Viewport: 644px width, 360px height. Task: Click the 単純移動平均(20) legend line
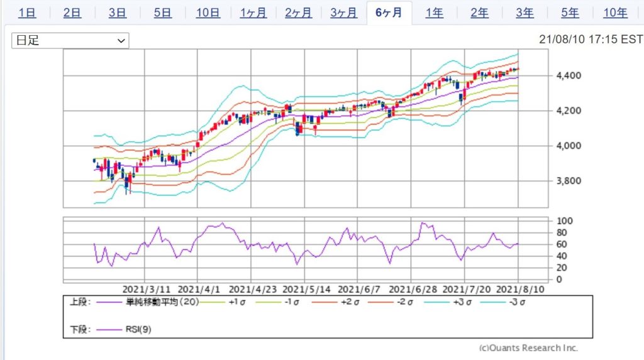(x=145, y=302)
